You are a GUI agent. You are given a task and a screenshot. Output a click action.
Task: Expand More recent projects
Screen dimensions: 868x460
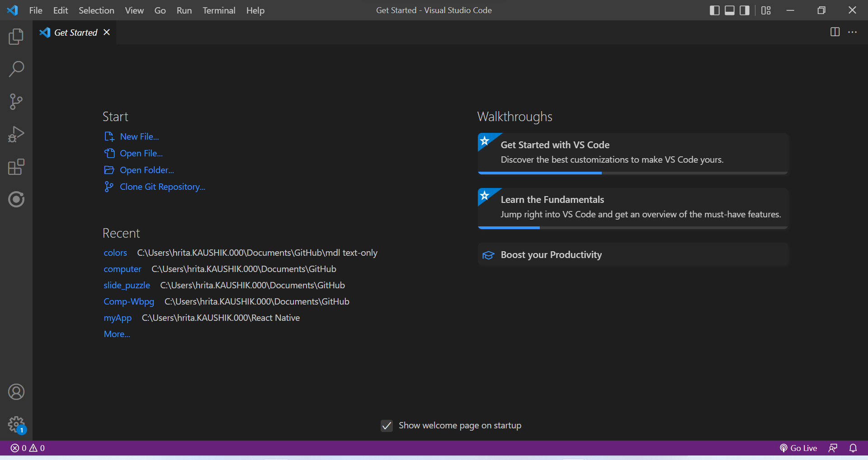pyautogui.click(x=116, y=333)
